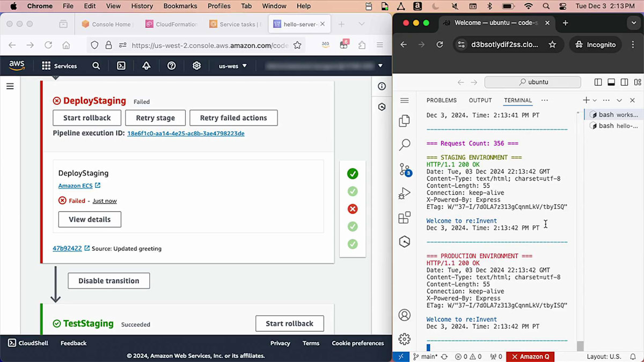Image resolution: width=644 pixels, height=362 pixels.
Task: Open the AWS account dropdown arrow
Action: click(x=380, y=66)
